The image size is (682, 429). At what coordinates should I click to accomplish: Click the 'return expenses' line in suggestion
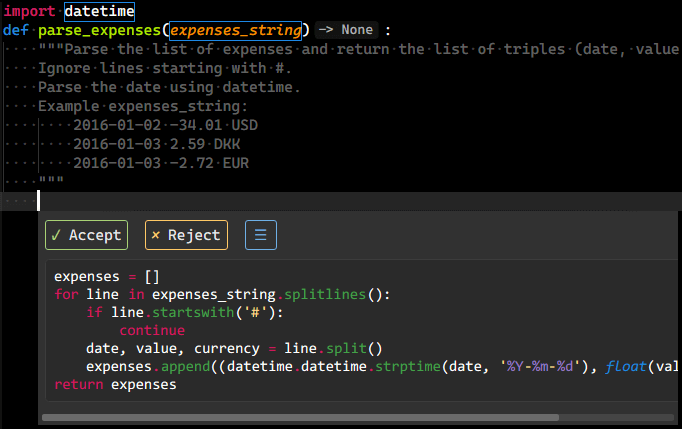(115, 385)
